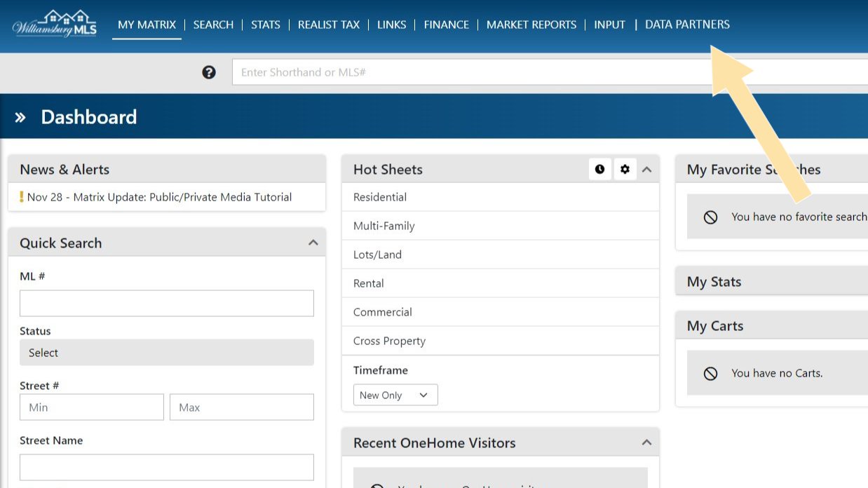Collapse the Recent OneHome Visitors panel
The image size is (868, 488).
pyautogui.click(x=646, y=442)
